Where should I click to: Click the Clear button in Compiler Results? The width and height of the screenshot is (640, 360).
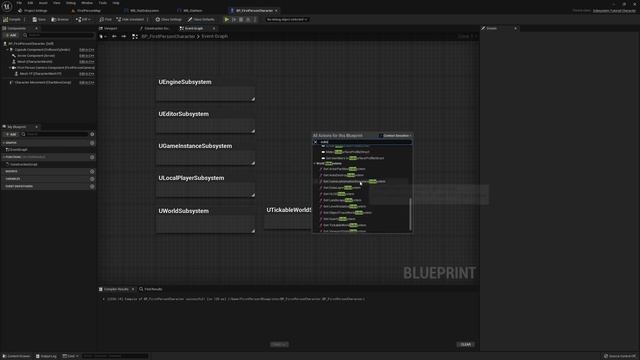pos(466,344)
